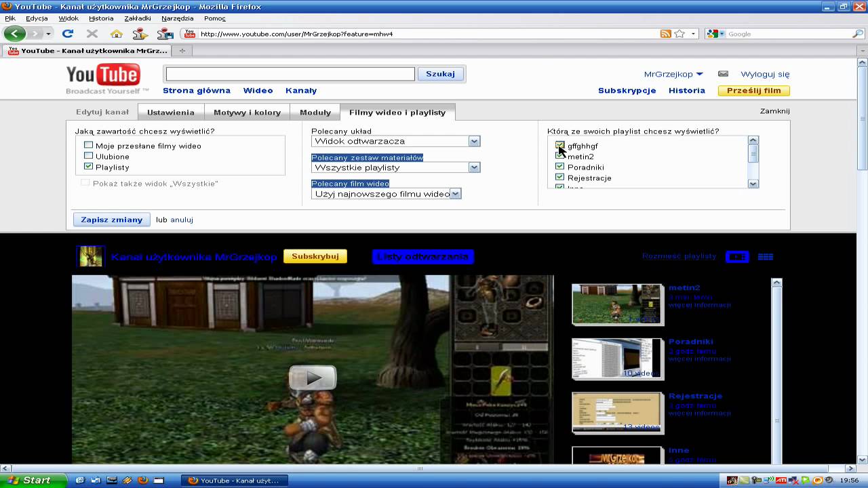Toggle the gffghhgf playlist checkbox
The image size is (868, 488).
(559, 145)
